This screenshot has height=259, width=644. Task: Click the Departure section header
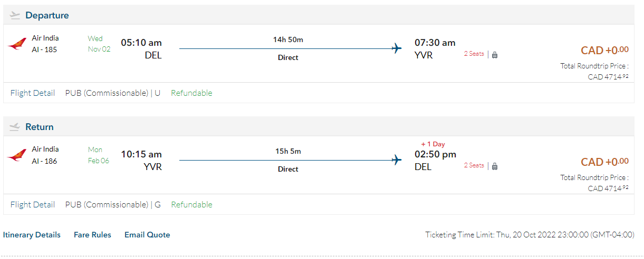(47, 15)
